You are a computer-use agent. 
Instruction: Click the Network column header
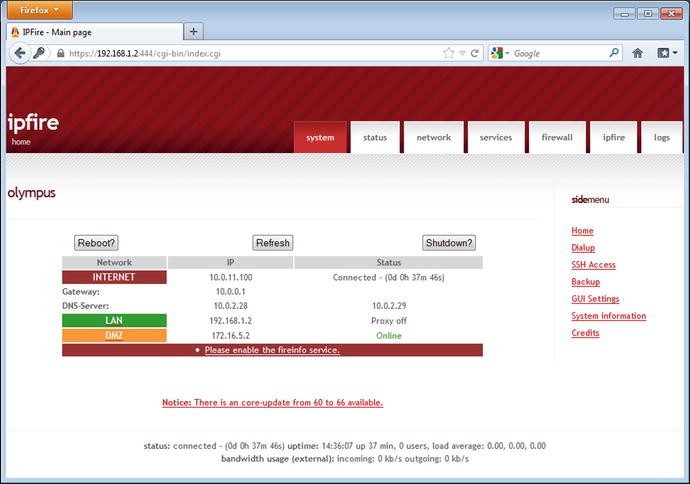[x=114, y=262]
